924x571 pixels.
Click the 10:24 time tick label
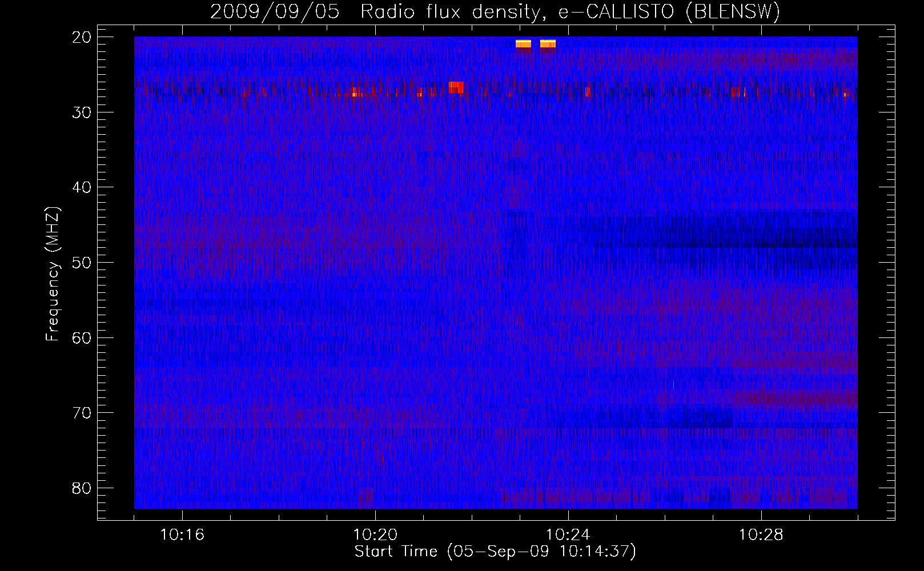568,535
